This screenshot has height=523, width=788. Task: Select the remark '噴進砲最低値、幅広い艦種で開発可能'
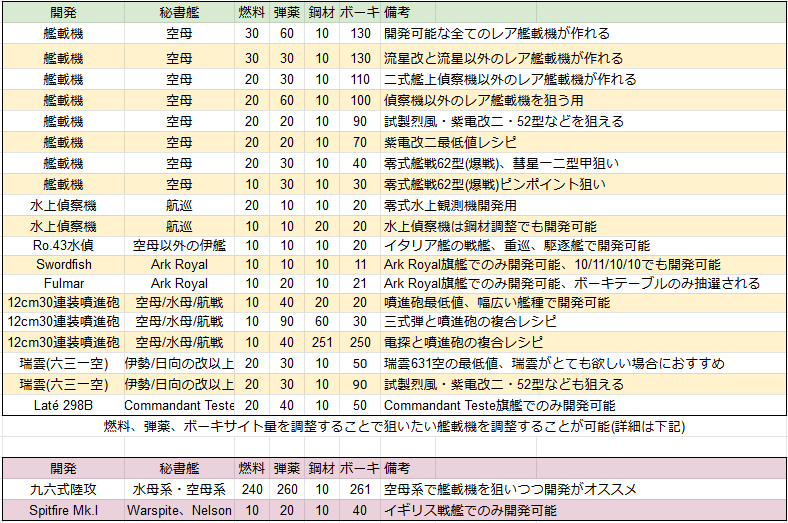point(497,303)
